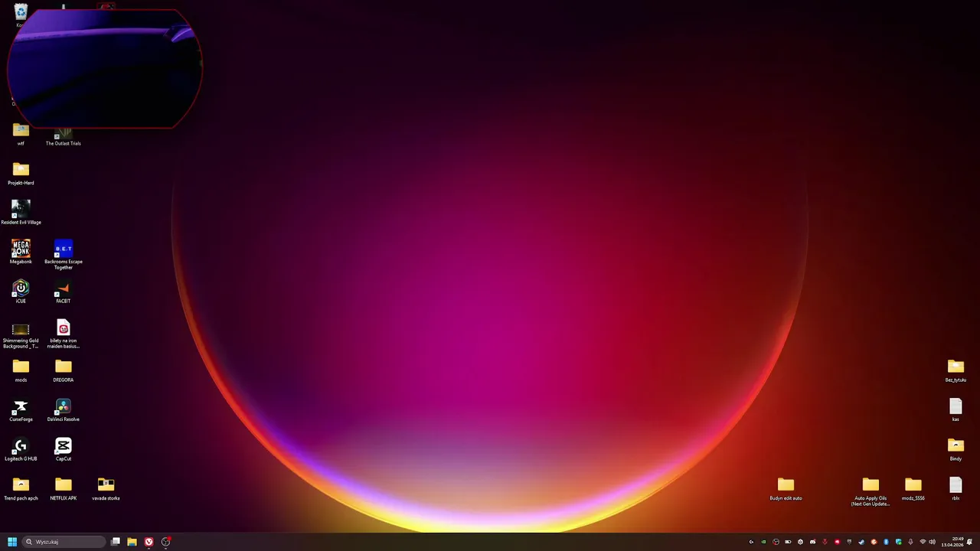Click the webcam overlay preview
Viewport: 980px width, 551px height.
click(x=105, y=69)
